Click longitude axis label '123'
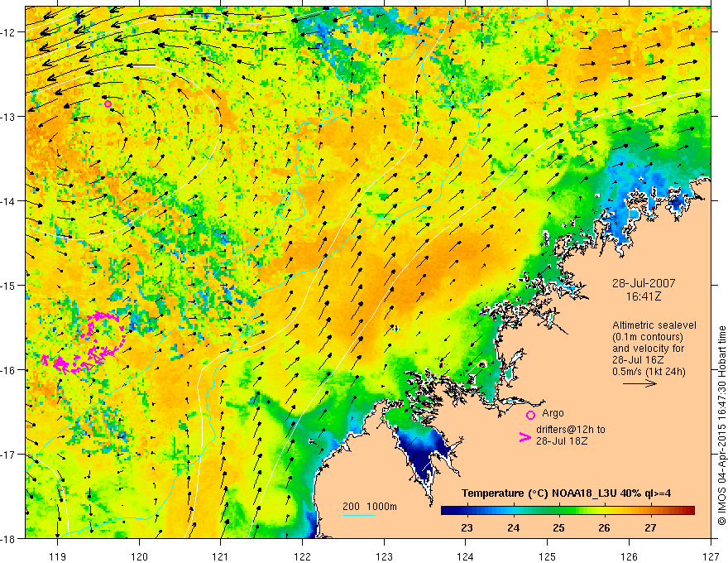Image resolution: width=728 pixels, height=563 pixels. tap(384, 556)
